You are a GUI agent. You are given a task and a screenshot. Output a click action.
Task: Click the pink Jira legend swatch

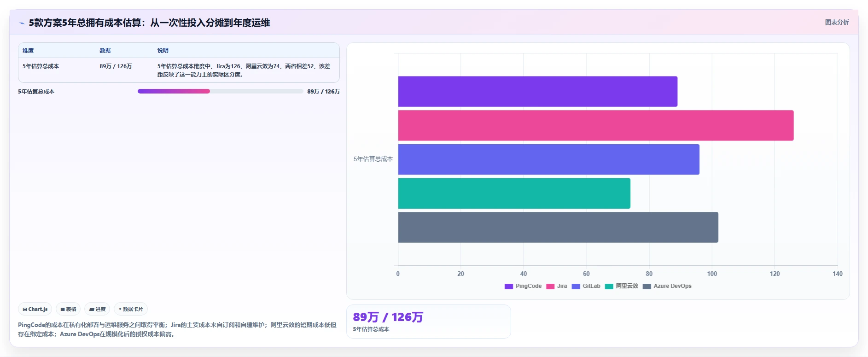tap(550, 287)
